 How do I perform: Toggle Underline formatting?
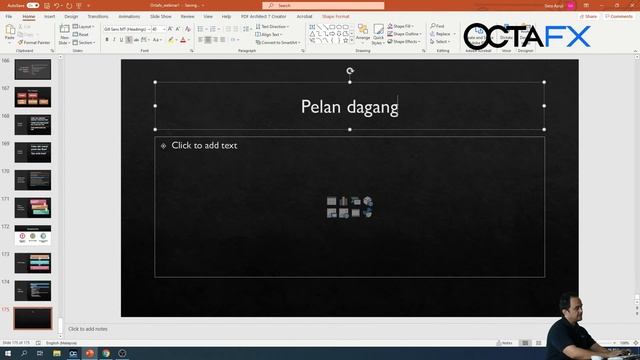[122, 40]
